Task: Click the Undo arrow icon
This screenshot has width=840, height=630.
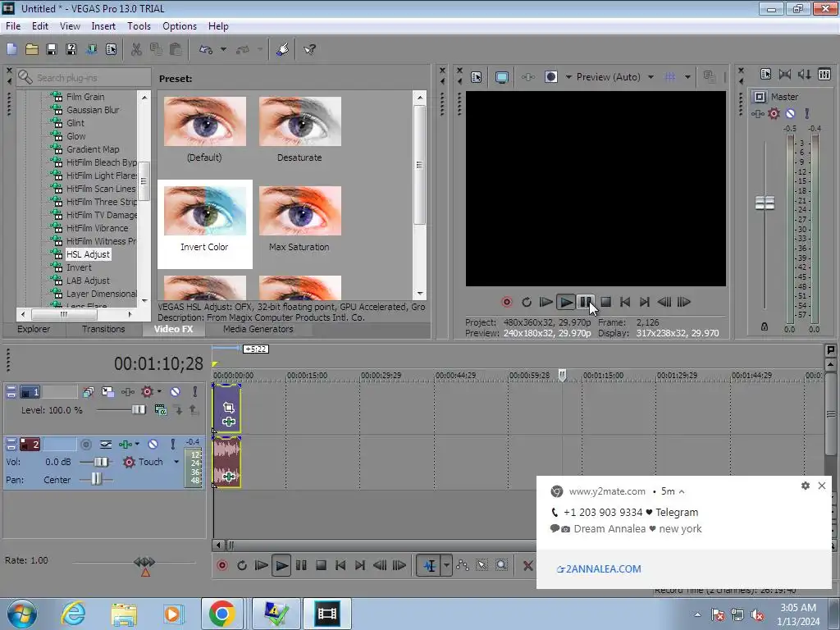Action: pyautogui.click(x=206, y=49)
